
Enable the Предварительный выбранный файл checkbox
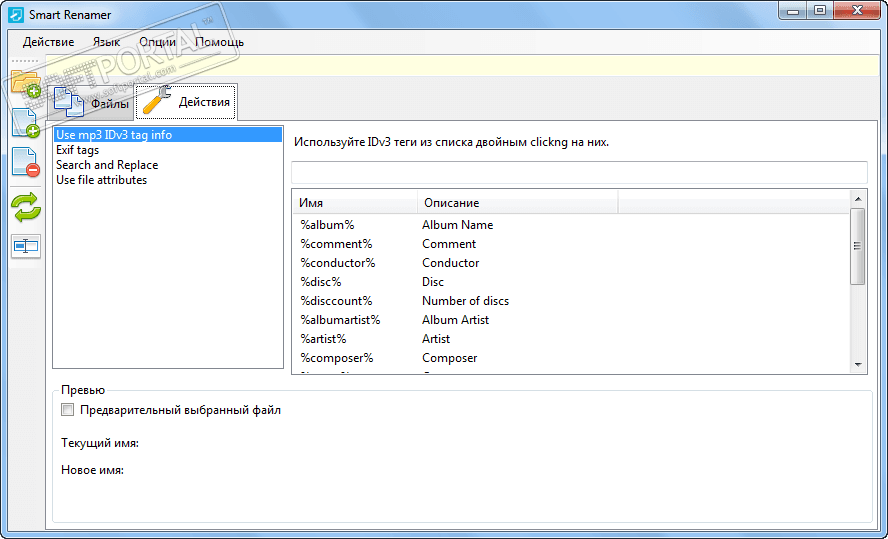[x=67, y=409]
